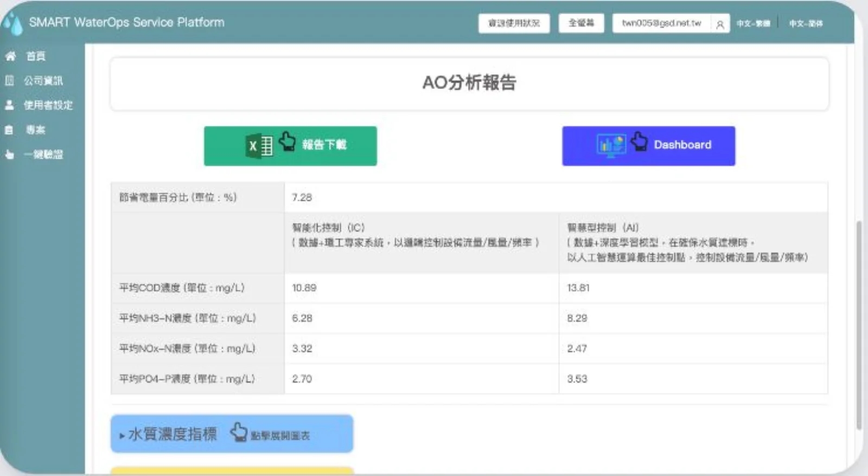Open the home page via house icon
Image resolution: width=868 pixels, height=476 pixels.
click(10, 56)
